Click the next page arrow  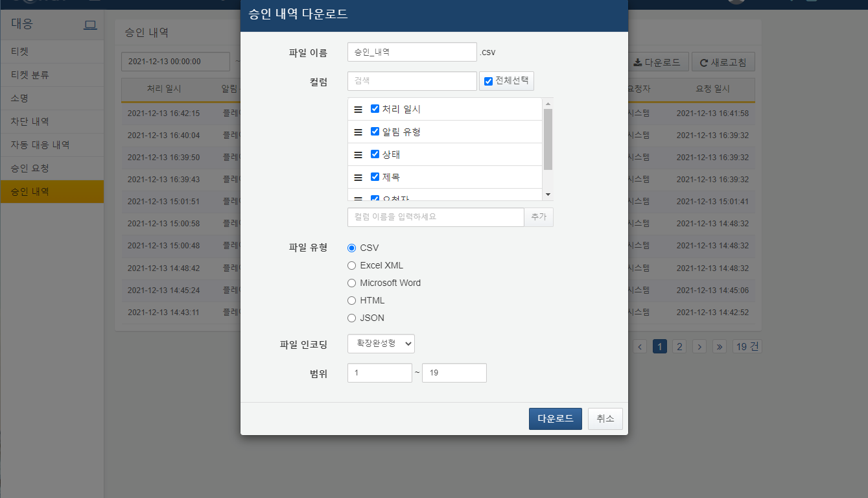(699, 346)
